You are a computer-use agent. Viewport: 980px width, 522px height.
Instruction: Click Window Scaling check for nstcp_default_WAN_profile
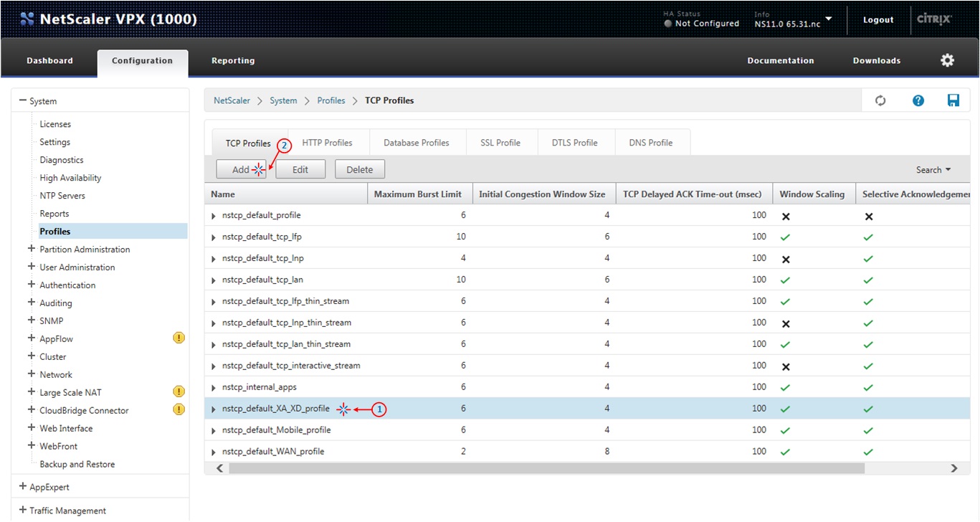pos(786,452)
